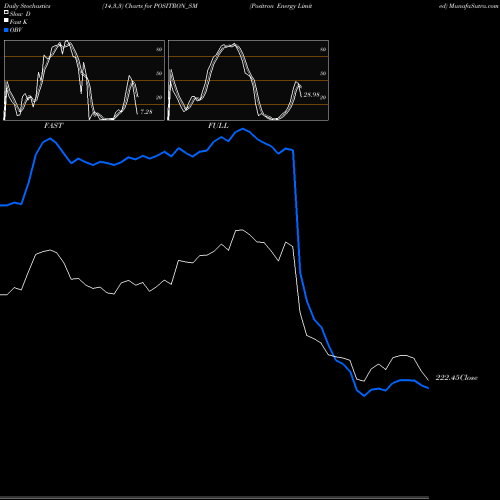Image resolution: width=500 pixels, height=500 pixels.
Task: Click the '(14,3,3) Charts for POSITRON_SM' heading
Action: point(150,6)
